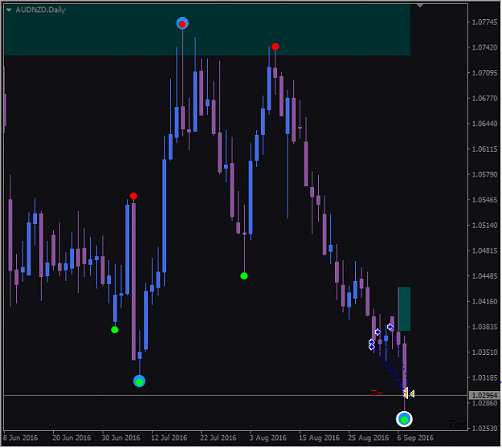Viewport: 502px width, 448px height.
Task: Click the 1.02530 price scale label
Action: [484, 429]
